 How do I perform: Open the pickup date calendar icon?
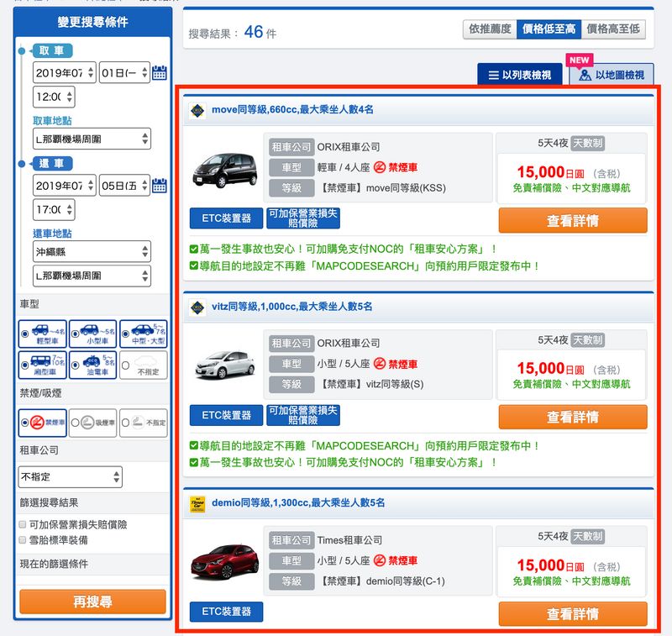pos(160,72)
